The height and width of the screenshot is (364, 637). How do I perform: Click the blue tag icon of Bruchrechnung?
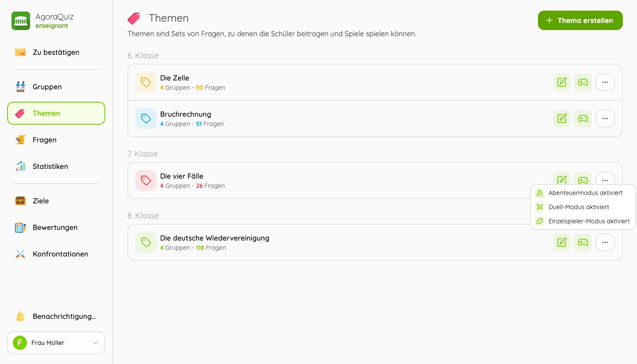[146, 119]
